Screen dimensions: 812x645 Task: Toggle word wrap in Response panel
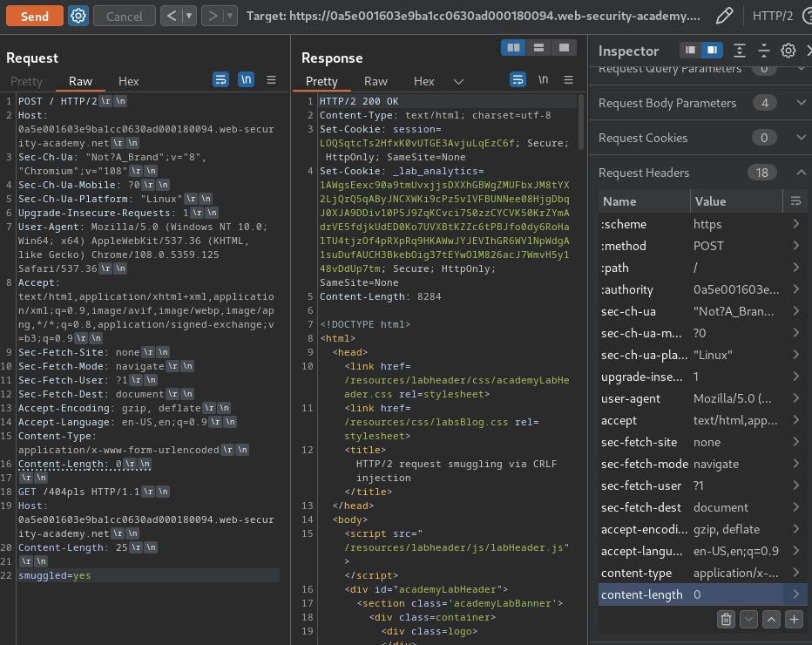coord(518,80)
